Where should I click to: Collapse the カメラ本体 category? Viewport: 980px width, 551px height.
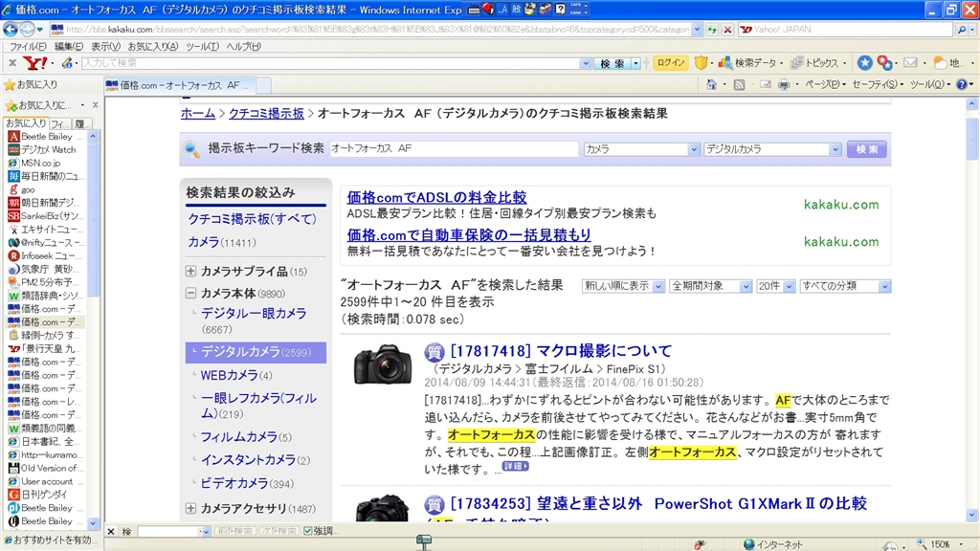(x=190, y=293)
